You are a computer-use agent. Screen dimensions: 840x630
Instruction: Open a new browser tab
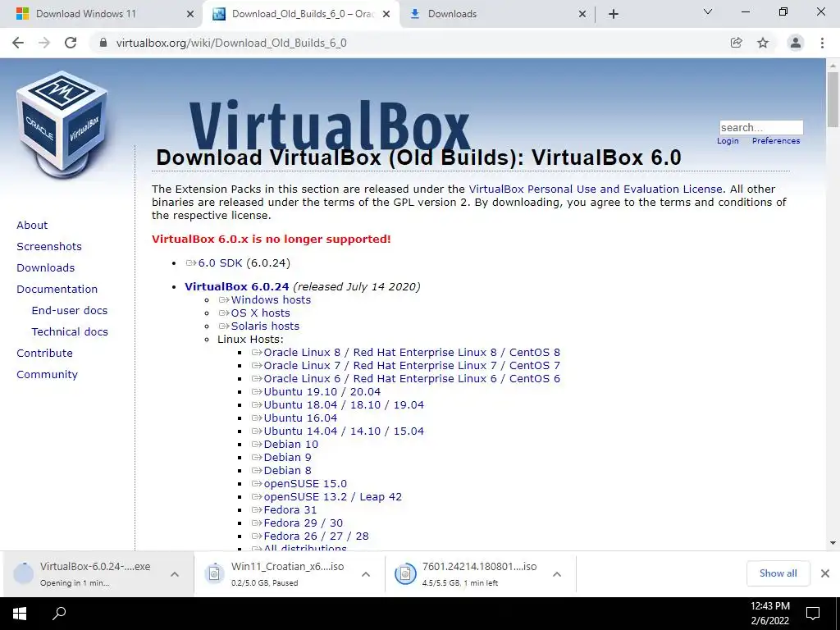coord(614,14)
